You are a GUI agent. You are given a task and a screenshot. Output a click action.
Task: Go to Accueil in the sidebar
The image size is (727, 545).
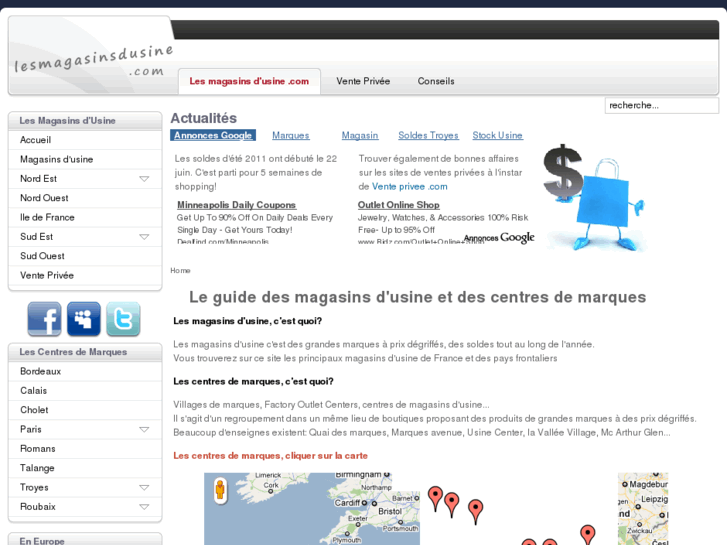coord(85,140)
